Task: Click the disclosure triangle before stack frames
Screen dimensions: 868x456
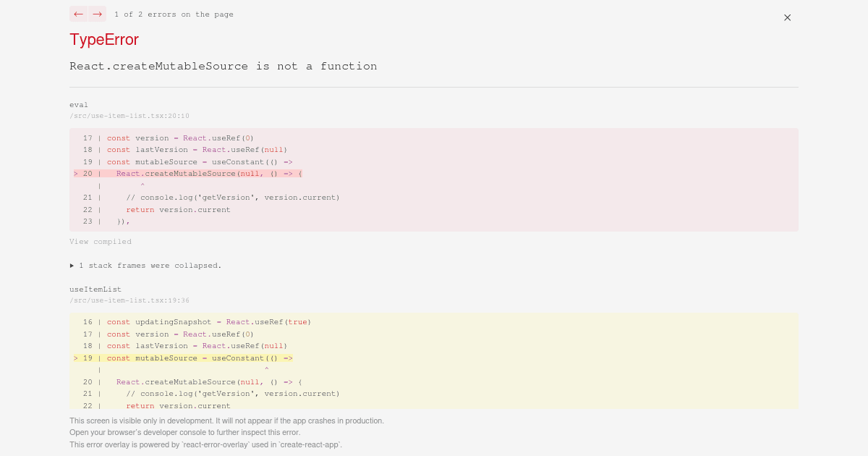Action: click(72, 266)
